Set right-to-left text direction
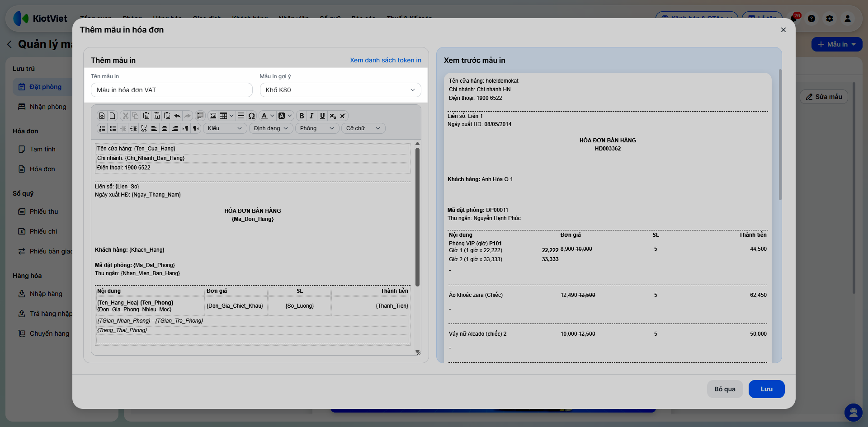Image resolution: width=868 pixels, height=427 pixels. (196, 128)
